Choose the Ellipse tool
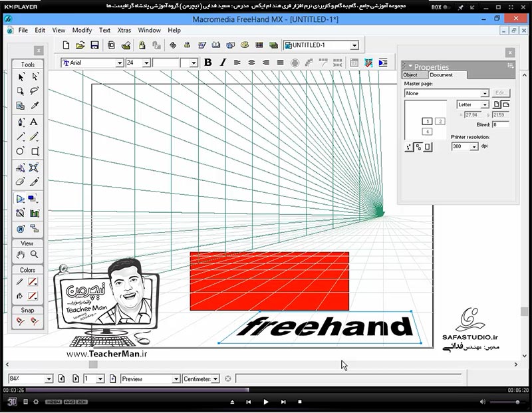 click(x=20, y=151)
